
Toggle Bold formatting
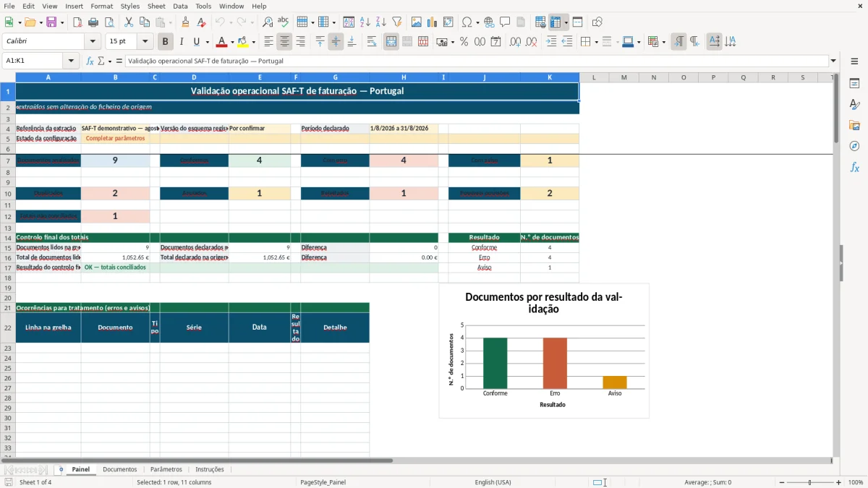166,42
